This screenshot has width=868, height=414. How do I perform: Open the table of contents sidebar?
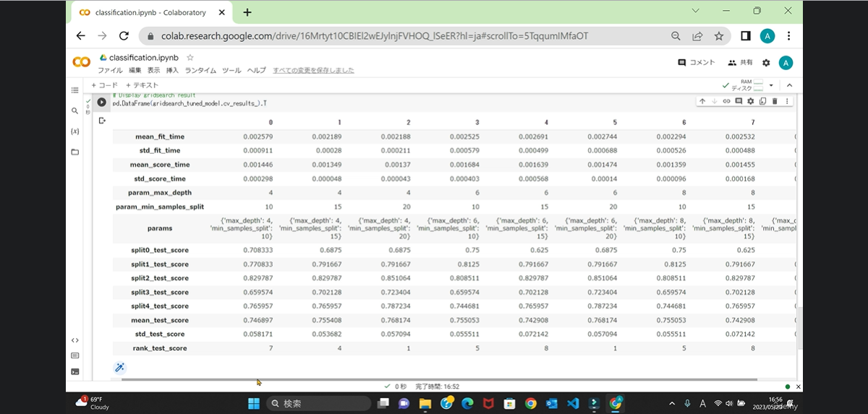(75, 90)
